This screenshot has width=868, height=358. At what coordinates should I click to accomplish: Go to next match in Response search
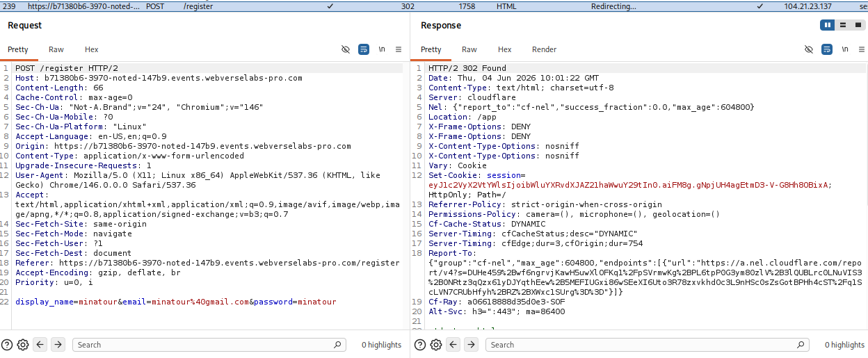pos(472,345)
